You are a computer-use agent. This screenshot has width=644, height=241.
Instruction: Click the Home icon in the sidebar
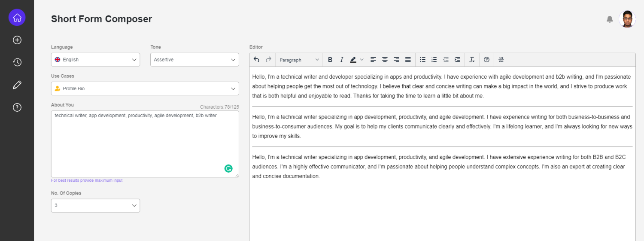(17, 18)
